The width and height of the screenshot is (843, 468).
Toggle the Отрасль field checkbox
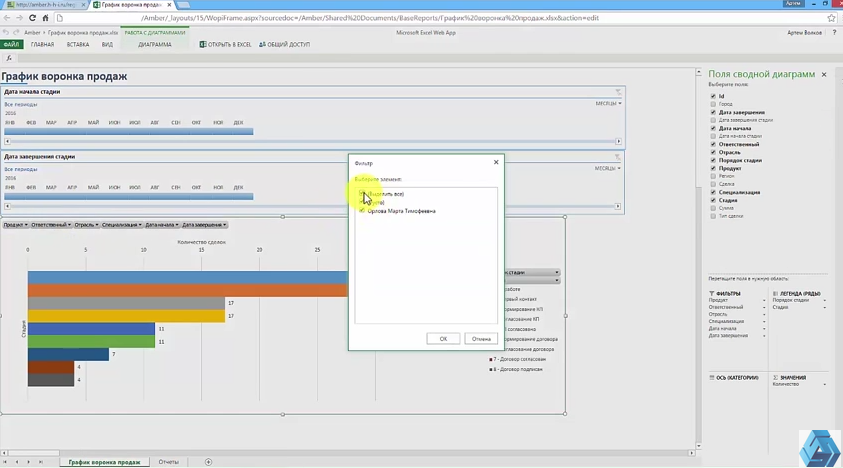coord(713,152)
